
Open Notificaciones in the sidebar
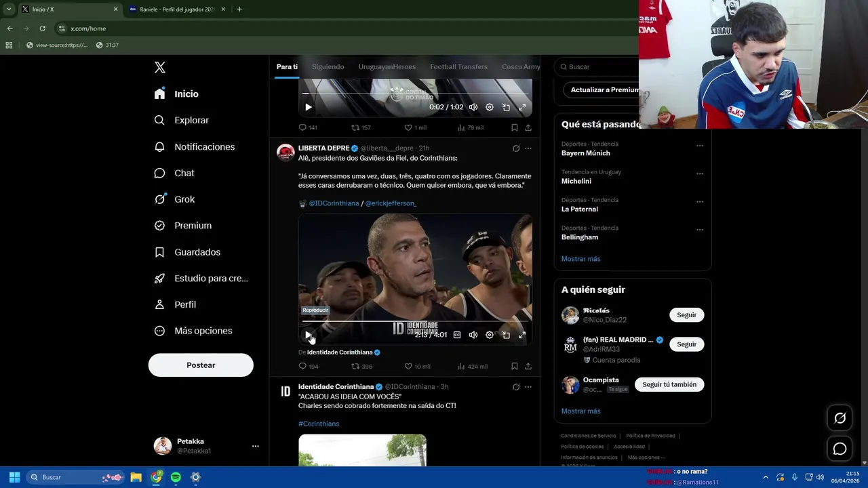[194, 147]
